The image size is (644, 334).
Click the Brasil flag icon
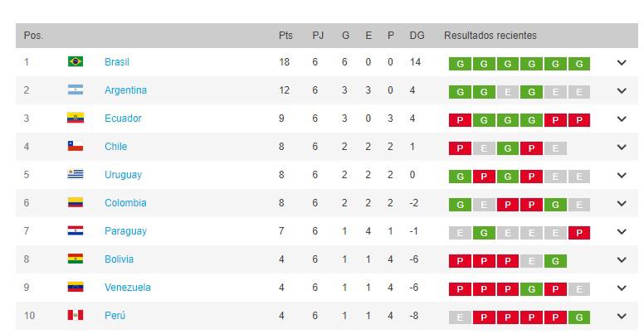[75, 62]
